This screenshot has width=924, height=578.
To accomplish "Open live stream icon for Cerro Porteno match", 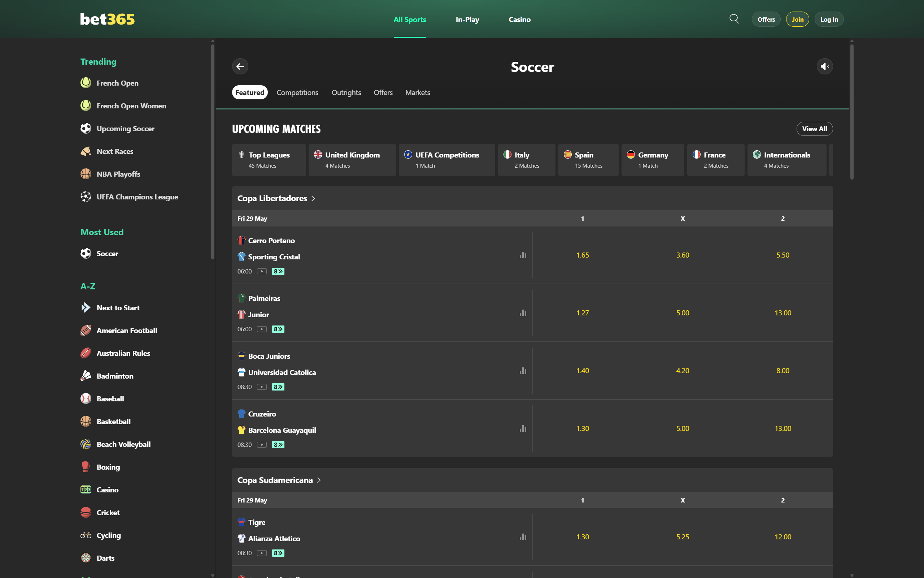I will pos(262,271).
